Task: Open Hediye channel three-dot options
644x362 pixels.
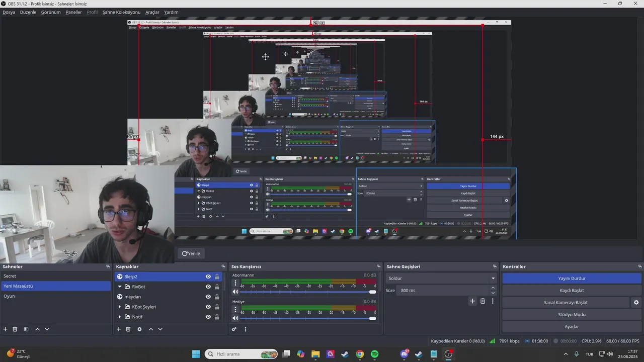Action: point(235,309)
